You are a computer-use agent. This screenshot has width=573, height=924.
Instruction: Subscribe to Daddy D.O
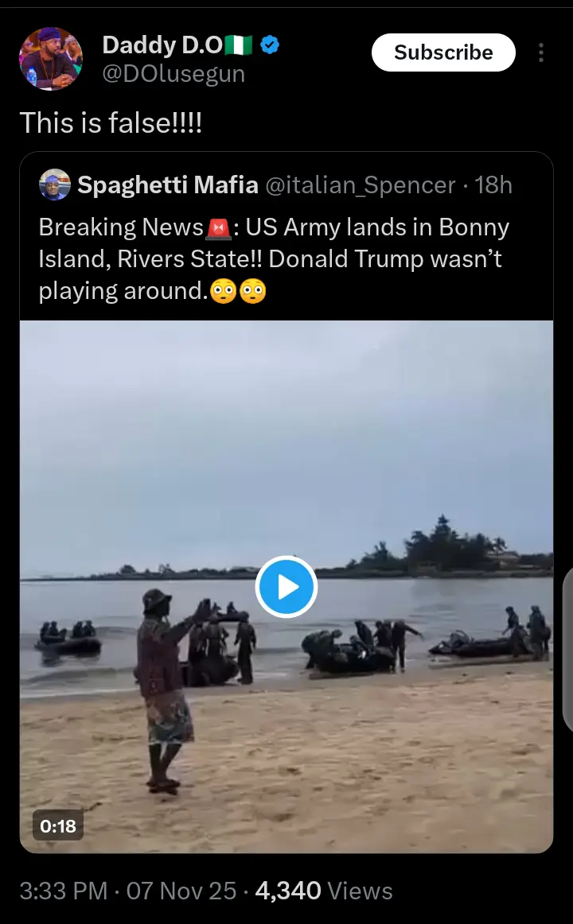443,52
